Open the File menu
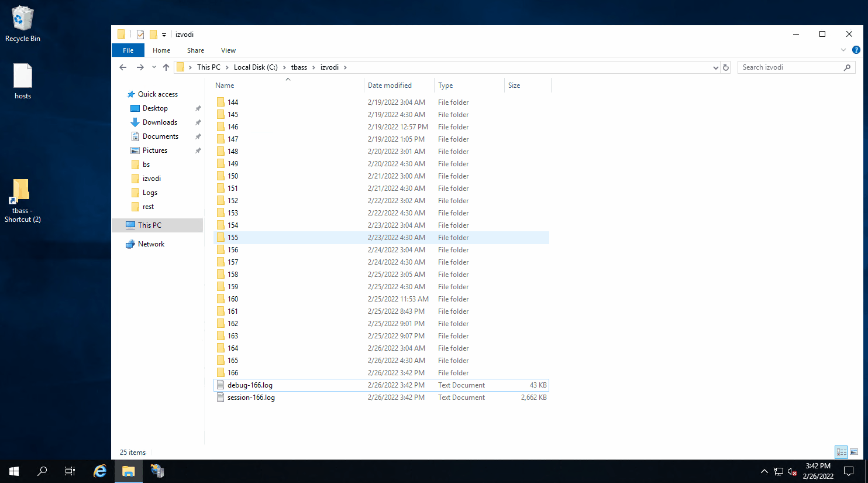Screen dimensions: 868x483 coord(128,50)
